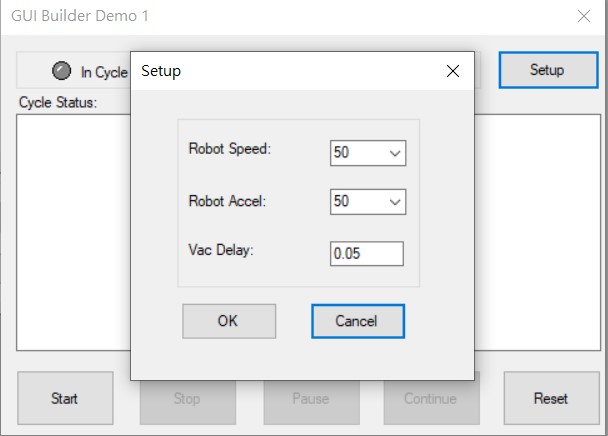The height and width of the screenshot is (436, 608).
Task: Close the GUI Builder Demo 1 window
Action: tap(584, 16)
